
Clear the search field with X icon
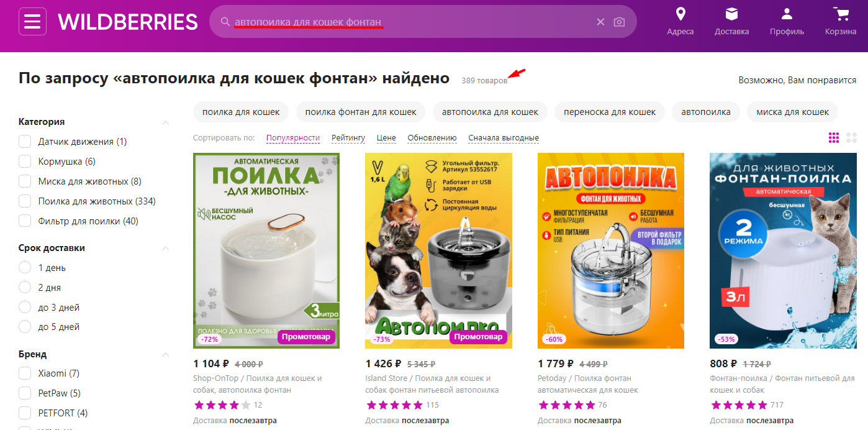coord(600,22)
